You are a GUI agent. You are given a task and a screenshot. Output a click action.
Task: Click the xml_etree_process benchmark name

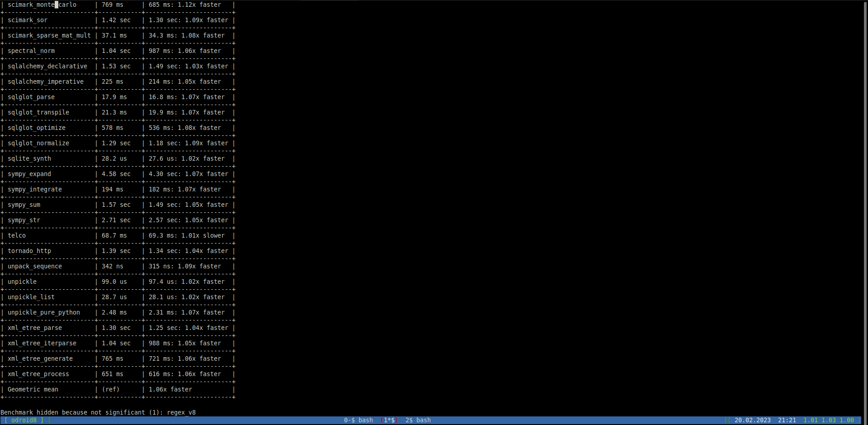(38, 374)
